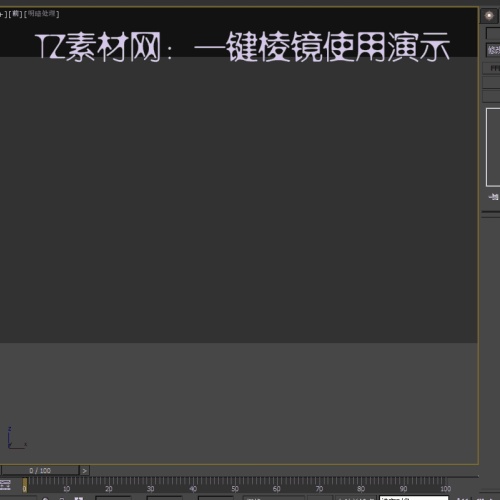
Task: Select the current frame 0 marker
Action: pyautogui.click(x=25, y=485)
